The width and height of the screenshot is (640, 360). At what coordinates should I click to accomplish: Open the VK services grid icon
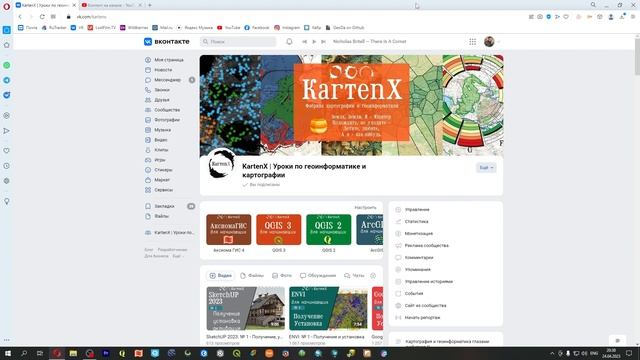tap(472, 42)
